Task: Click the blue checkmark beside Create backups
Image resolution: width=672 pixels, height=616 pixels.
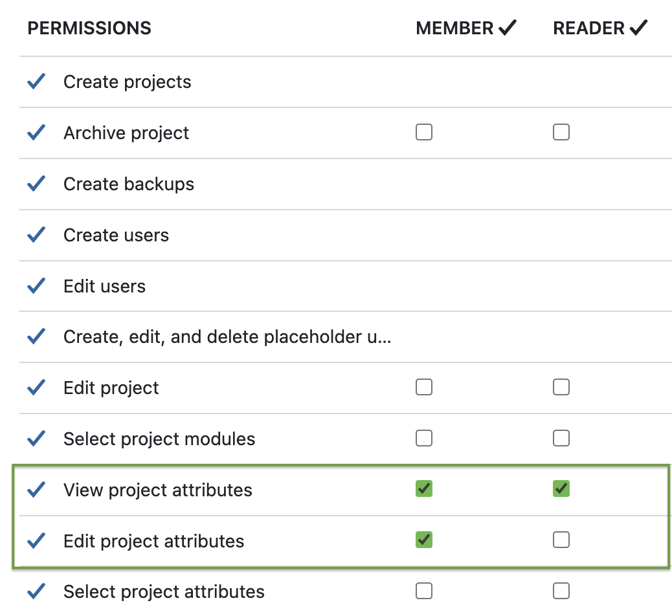Action: tap(36, 183)
